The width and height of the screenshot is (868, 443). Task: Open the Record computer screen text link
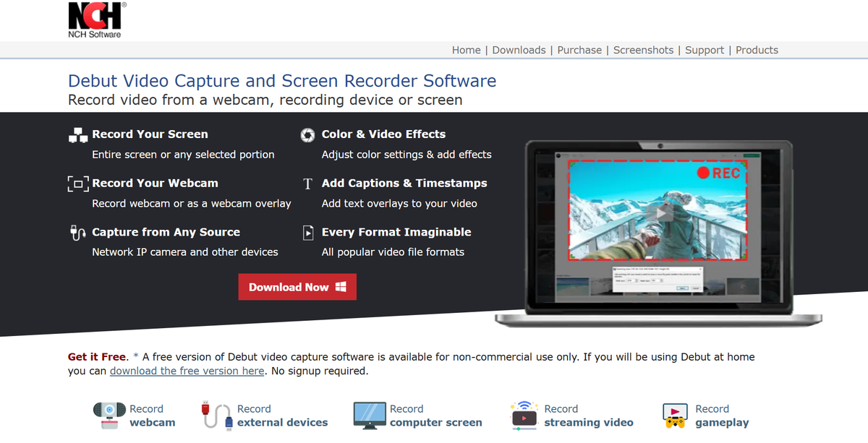tap(435, 416)
